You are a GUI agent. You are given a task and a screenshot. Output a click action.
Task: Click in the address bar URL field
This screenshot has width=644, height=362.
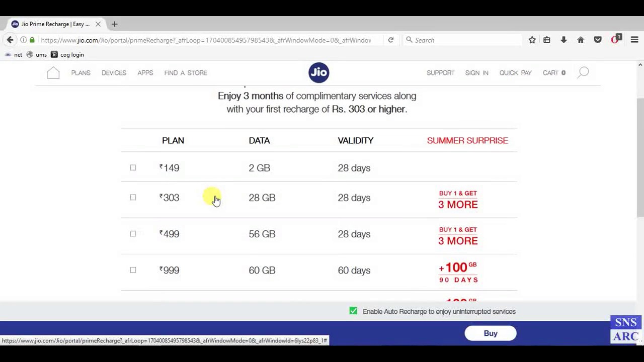point(206,40)
